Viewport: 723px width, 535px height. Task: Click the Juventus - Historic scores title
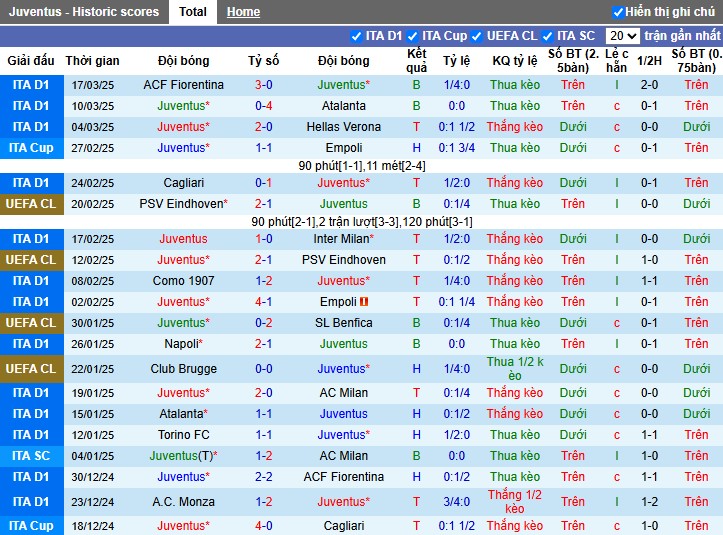[x=84, y=12]
